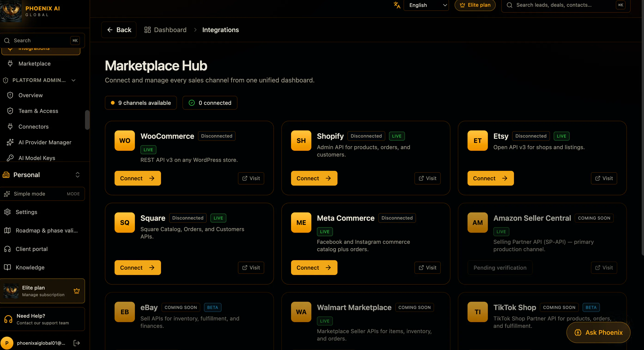Visit the WooCommerce site
The height and width of the screenshot is (350, 644).
click(x=251, y=178)
